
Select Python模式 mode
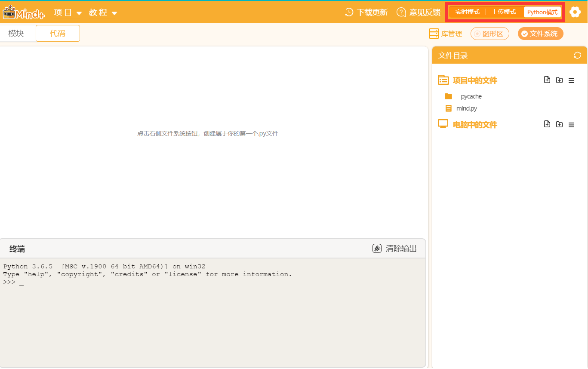[x=542, y=12]
